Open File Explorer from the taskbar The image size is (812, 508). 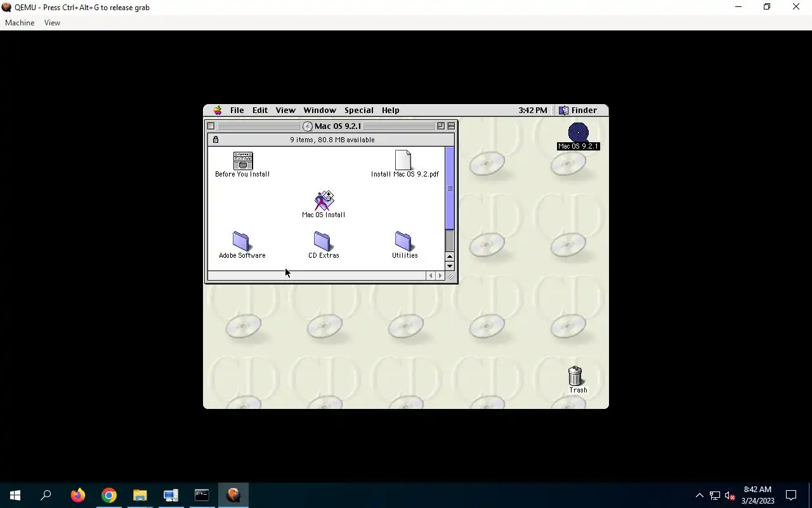click(x=140, y=495)
